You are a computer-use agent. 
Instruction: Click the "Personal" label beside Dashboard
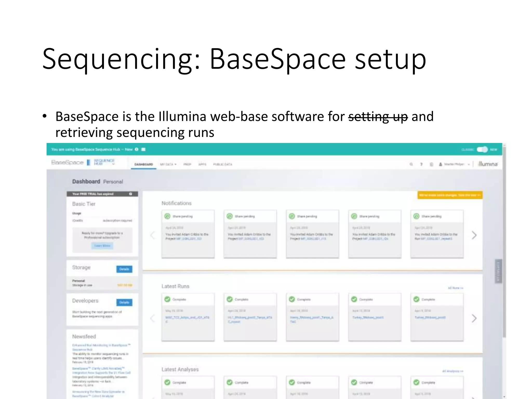113,182
